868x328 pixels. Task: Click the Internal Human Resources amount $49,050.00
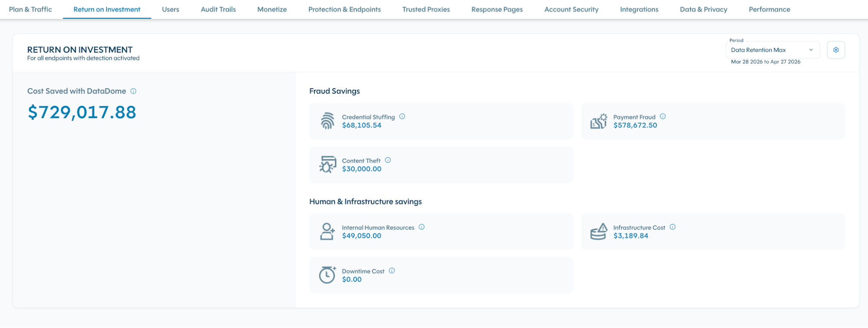point(362,236)
